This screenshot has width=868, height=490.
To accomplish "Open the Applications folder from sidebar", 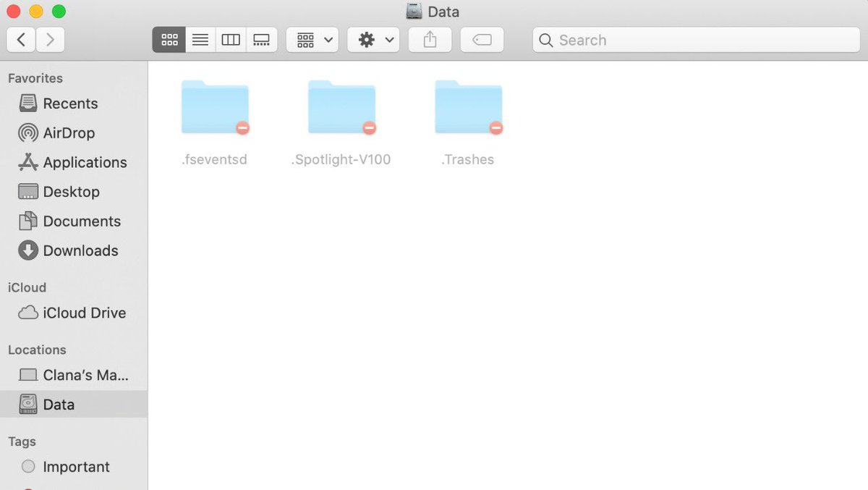I will click(86, 162).
